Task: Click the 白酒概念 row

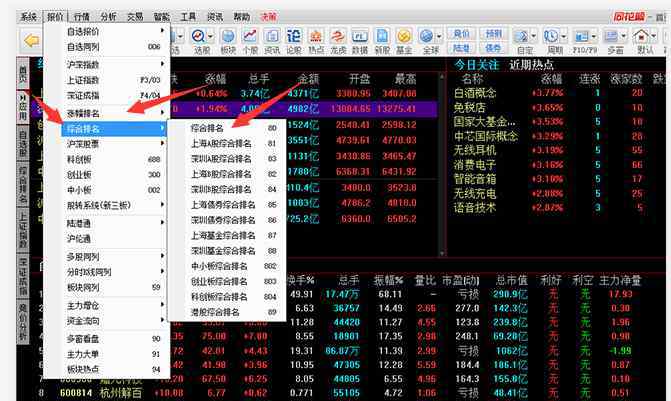Action: click(556, 93)
